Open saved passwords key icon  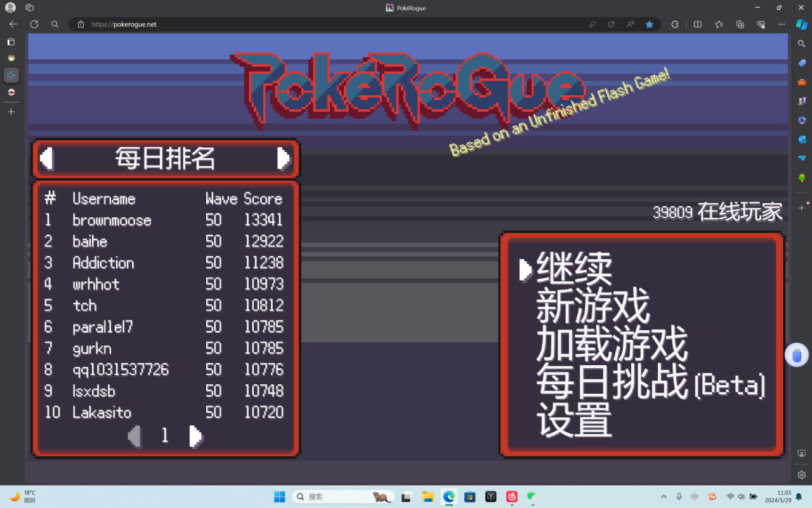tap(593, 24)
